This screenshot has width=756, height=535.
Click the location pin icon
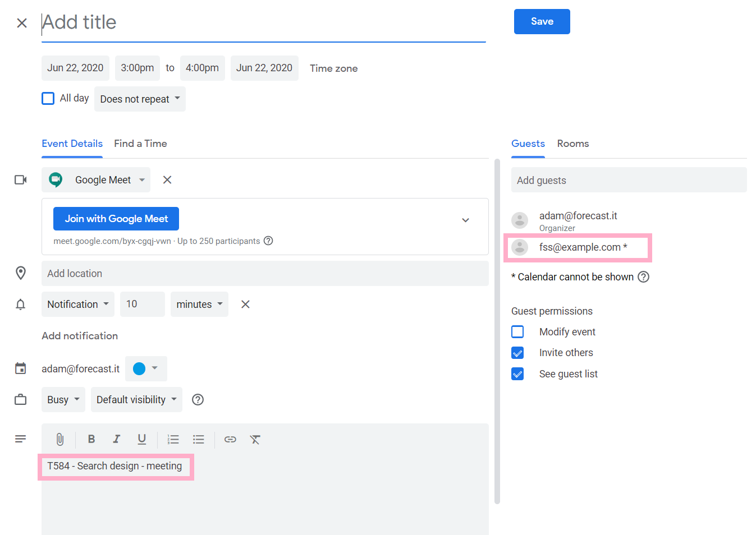click(21, 273)
